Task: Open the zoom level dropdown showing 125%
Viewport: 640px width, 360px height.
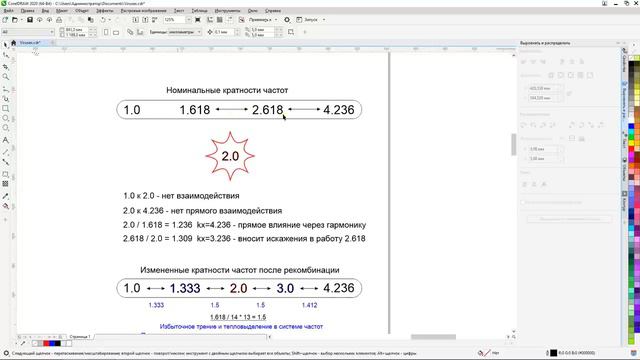Action: point(177,20)
